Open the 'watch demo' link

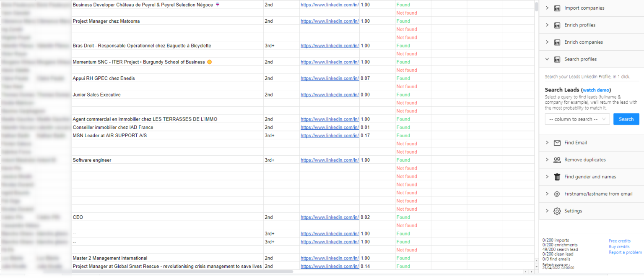point(596,90)
